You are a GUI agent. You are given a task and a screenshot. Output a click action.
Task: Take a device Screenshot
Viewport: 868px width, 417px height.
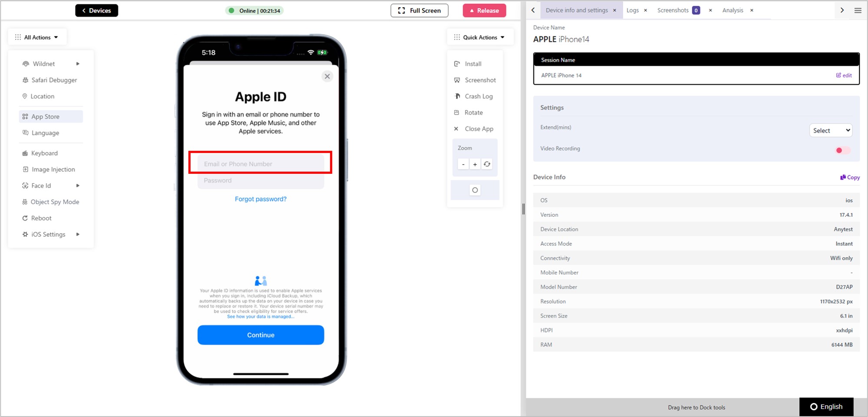tap(475, 80)
